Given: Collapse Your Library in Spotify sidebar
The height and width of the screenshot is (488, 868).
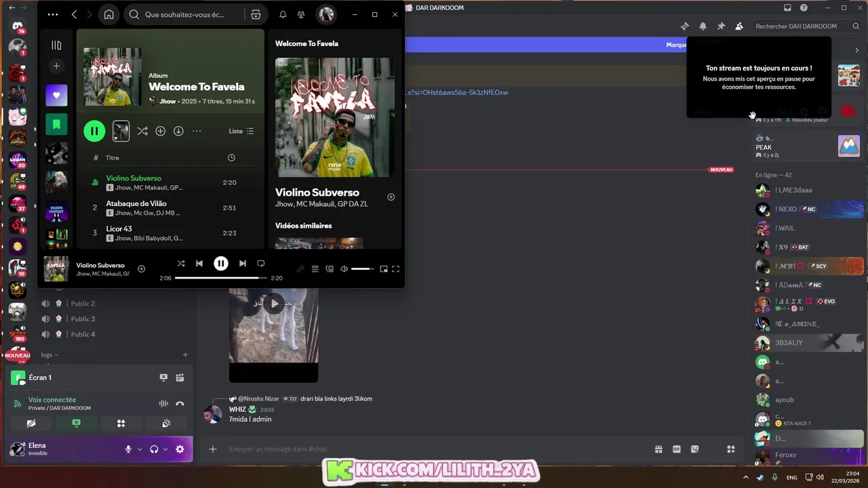Looking at the screenshot, I should (x=56, y=45).
